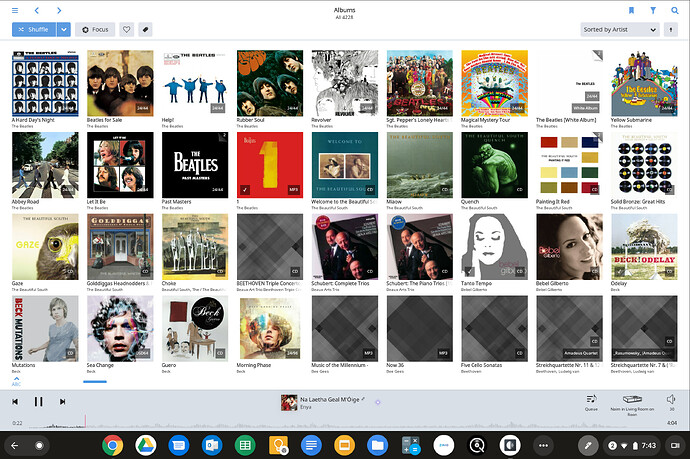Open the Queue

click(x=591, y=402)
